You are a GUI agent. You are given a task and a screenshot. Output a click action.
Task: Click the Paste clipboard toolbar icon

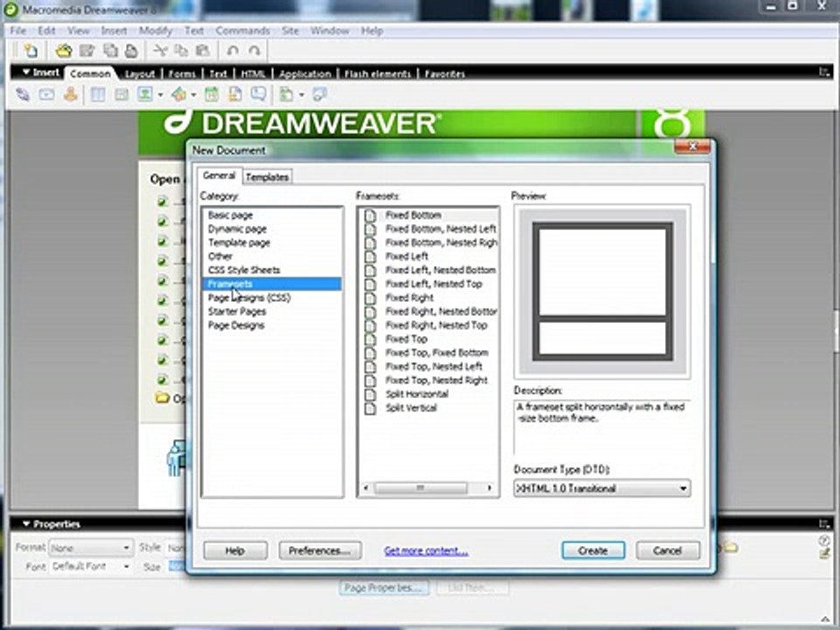tap(202, 51)
